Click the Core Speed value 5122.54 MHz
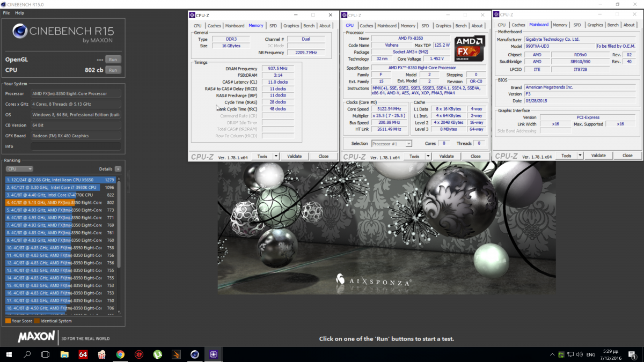The image size is (644, 362). 390,109
